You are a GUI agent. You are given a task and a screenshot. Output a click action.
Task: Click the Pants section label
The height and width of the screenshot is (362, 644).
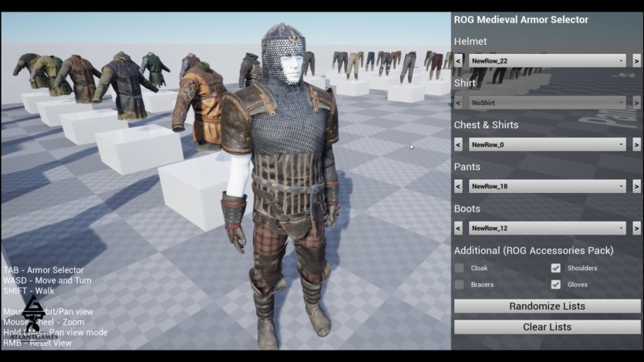[467, 167]
